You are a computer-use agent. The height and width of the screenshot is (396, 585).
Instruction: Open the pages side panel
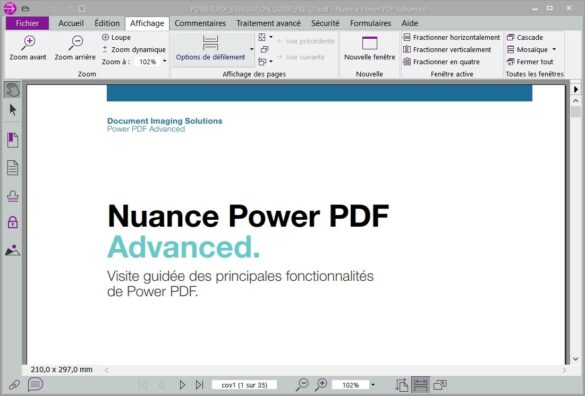[x=12, y=168]
